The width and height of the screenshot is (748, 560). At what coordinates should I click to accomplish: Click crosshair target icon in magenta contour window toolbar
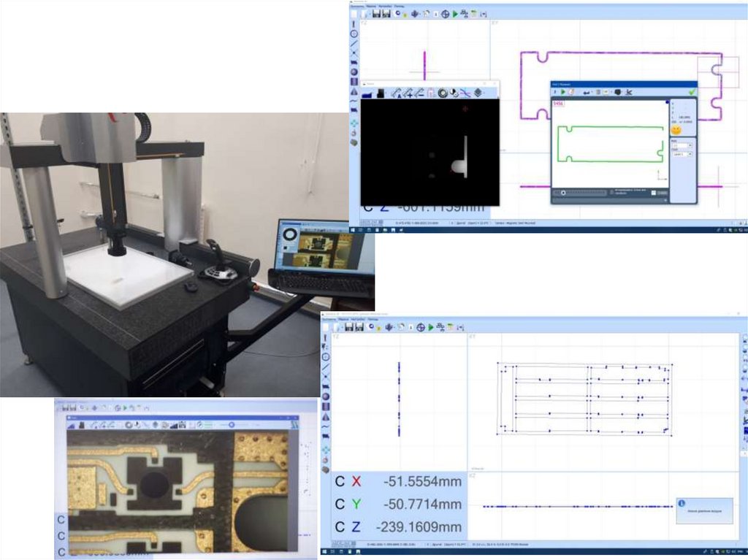pos(445,14)
